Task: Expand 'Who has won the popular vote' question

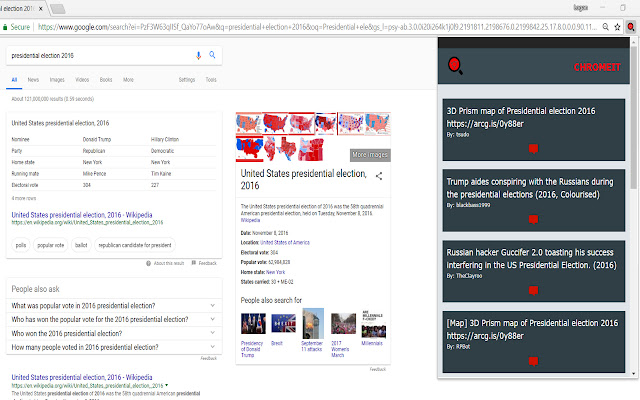Action: [213, 319]
